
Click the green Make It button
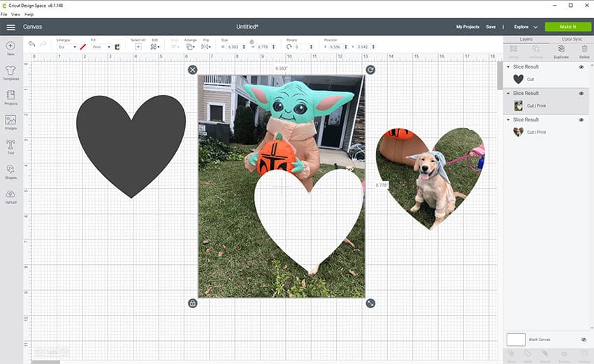(568, 27)
